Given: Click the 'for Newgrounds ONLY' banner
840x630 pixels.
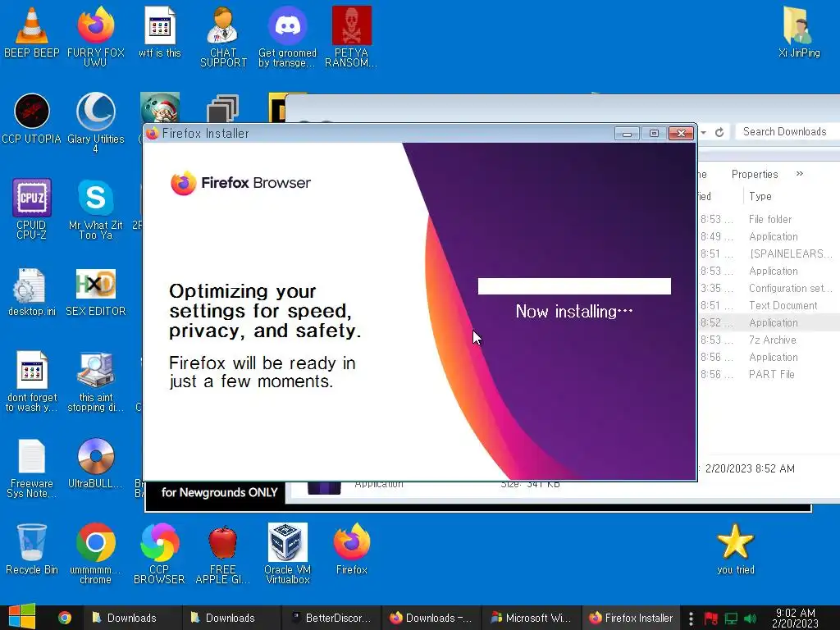Looking at the screenshot, I should click(219, 492).
